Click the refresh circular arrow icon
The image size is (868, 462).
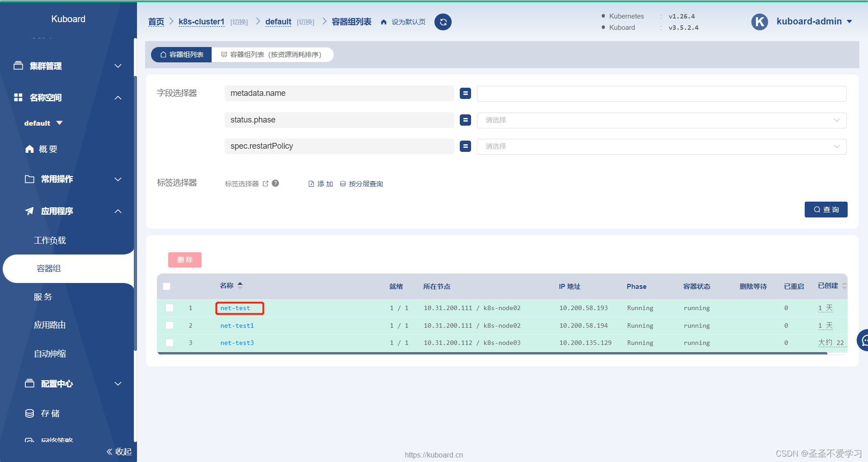coord(443,22)
